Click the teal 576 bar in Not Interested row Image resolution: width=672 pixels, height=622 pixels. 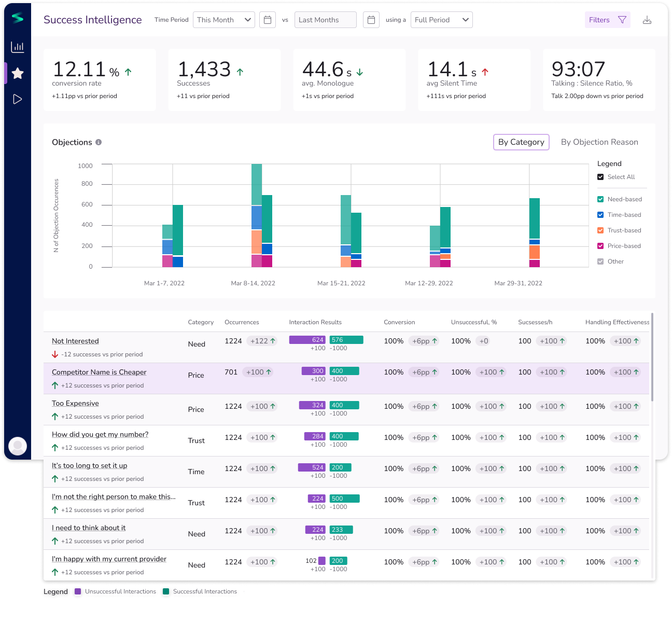346,340
